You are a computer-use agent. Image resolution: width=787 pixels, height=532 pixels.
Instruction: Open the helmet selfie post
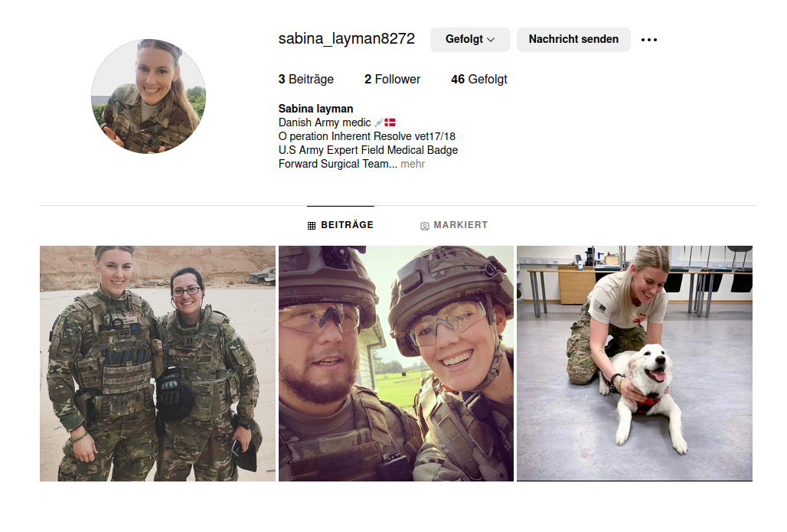[396, 364]
